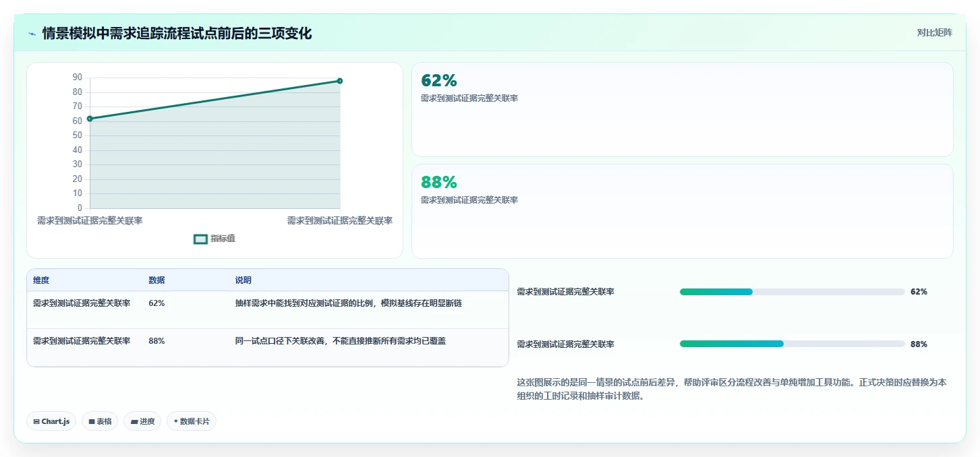The height and width of the screenshot is (457, 980).
Task: Click the Chart.js tag chip
Action: [51, 421]
